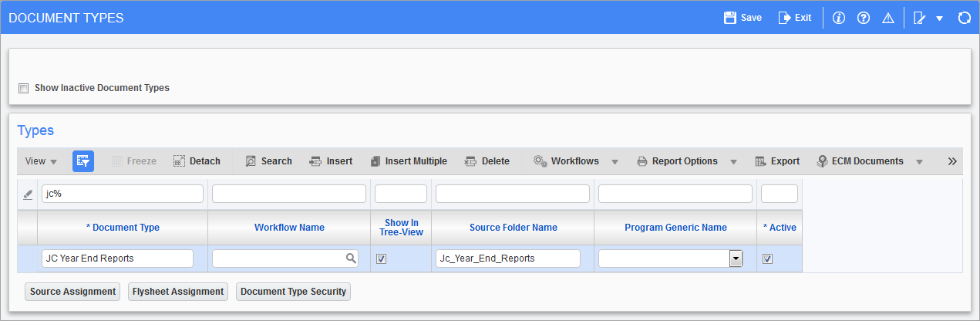The image size is (980, 321).
Task: Click the Document Type Security button
Action: 294,292
